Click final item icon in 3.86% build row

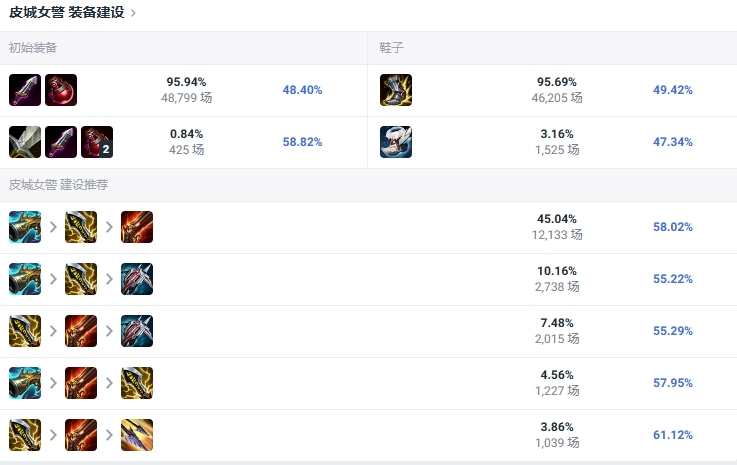[x=137, y=436]
